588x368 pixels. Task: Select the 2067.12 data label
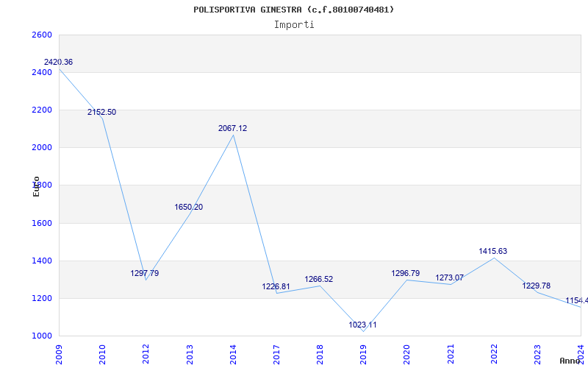point(233,128)
